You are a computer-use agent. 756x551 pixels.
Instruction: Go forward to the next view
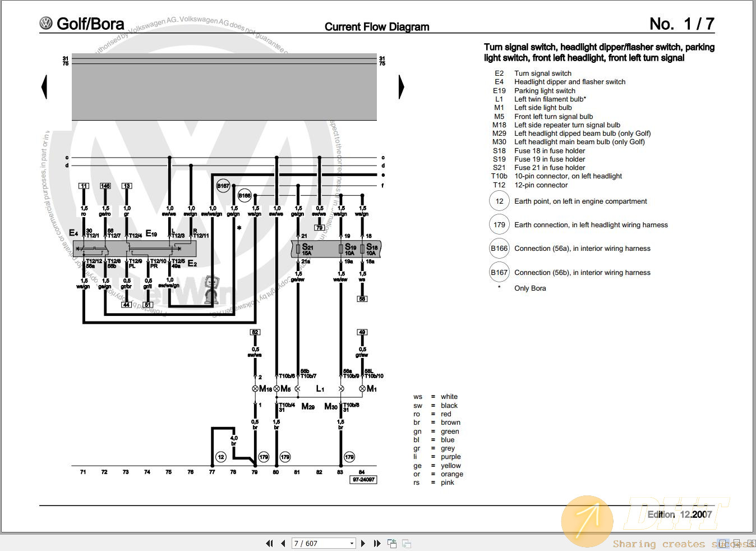(x=407, y=543)
